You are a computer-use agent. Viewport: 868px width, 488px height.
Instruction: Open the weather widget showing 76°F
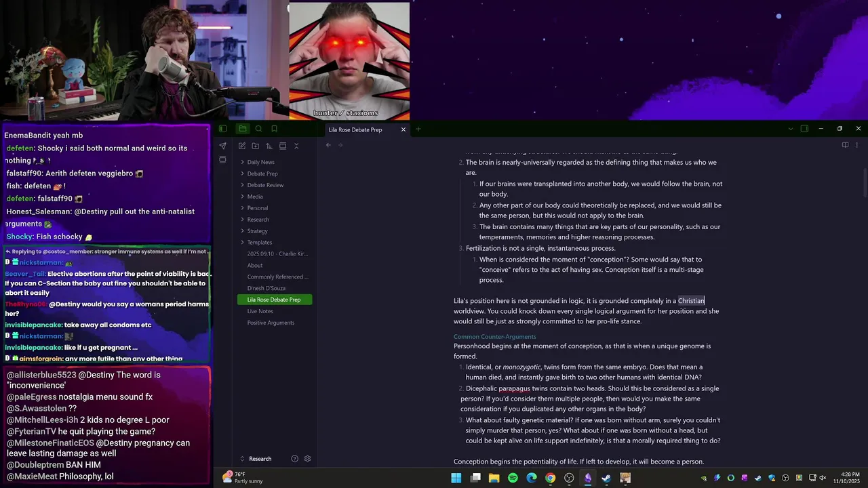[x=243, y=478]
